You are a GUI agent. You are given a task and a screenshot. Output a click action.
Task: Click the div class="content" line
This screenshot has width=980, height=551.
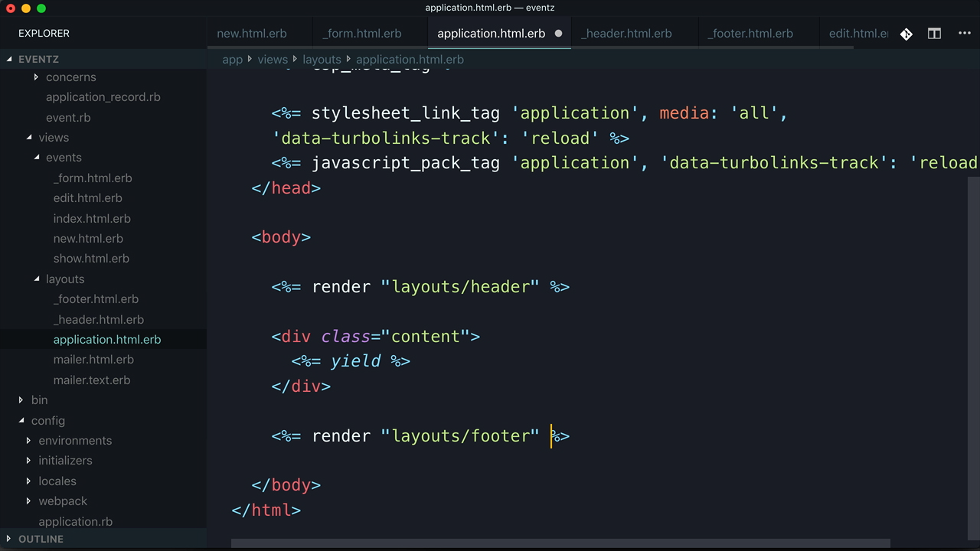[376, 337]
